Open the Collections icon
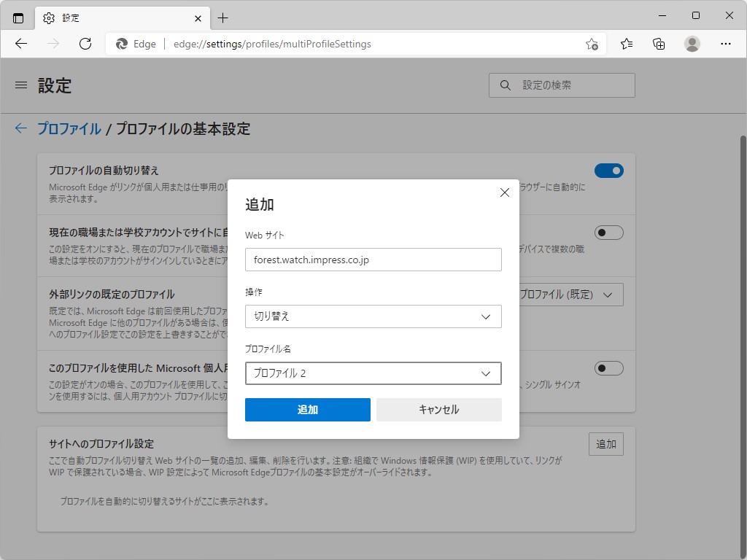 point(658,44)
